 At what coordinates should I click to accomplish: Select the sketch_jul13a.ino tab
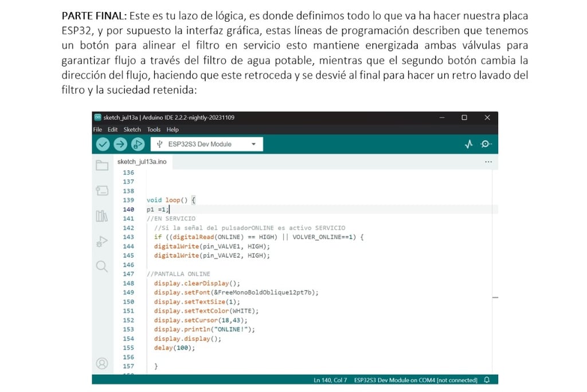coord(142,162)
